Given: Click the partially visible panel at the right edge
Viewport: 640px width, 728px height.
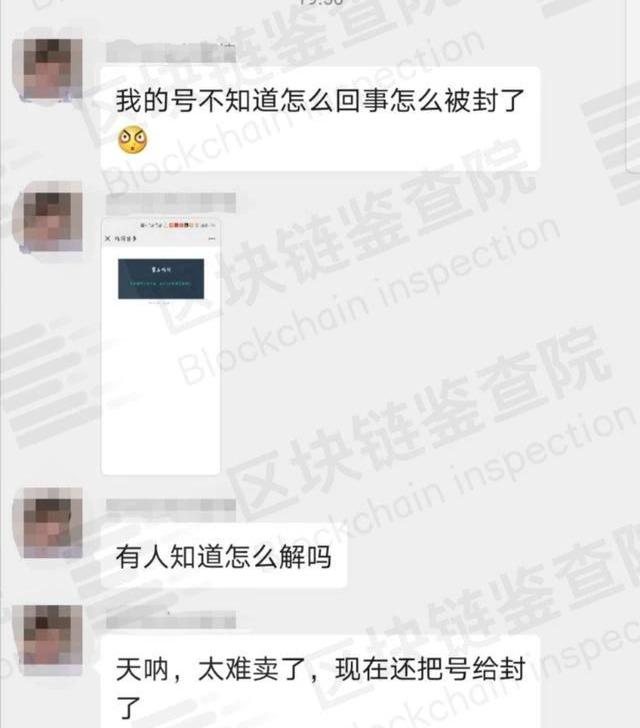Looking at the screenshot, I should pyautogui.click(x=633, y=86).
